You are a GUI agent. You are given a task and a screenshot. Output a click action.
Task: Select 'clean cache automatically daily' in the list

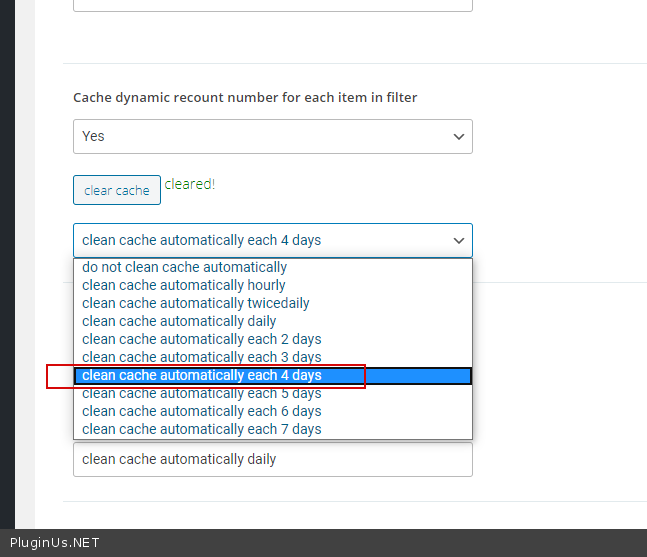click(180, 321)
